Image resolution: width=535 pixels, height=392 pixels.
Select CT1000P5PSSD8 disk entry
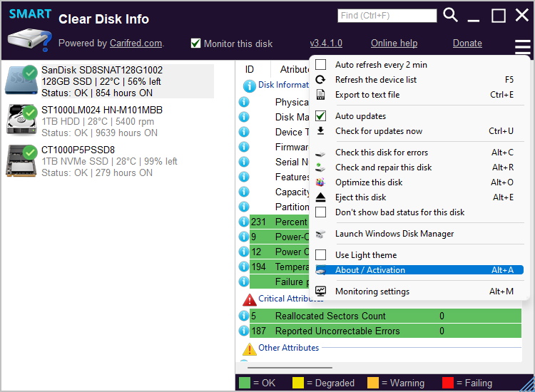110,161
